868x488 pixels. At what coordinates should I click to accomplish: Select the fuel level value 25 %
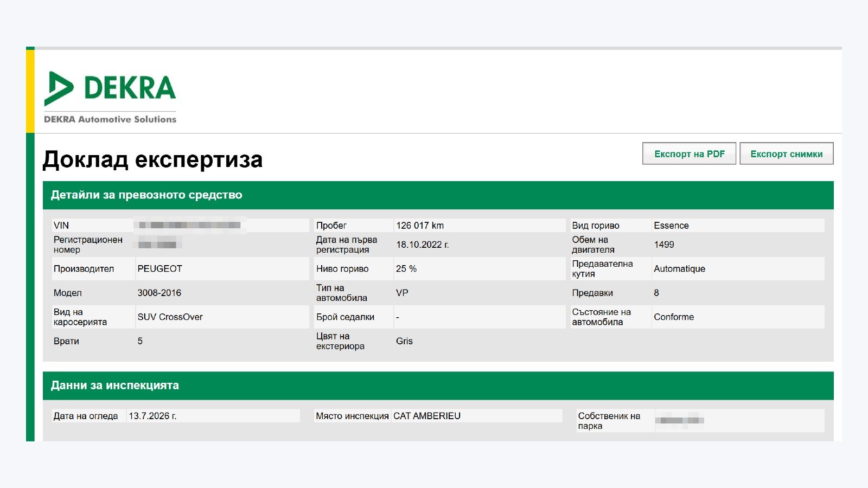click(x=406, y=268)
